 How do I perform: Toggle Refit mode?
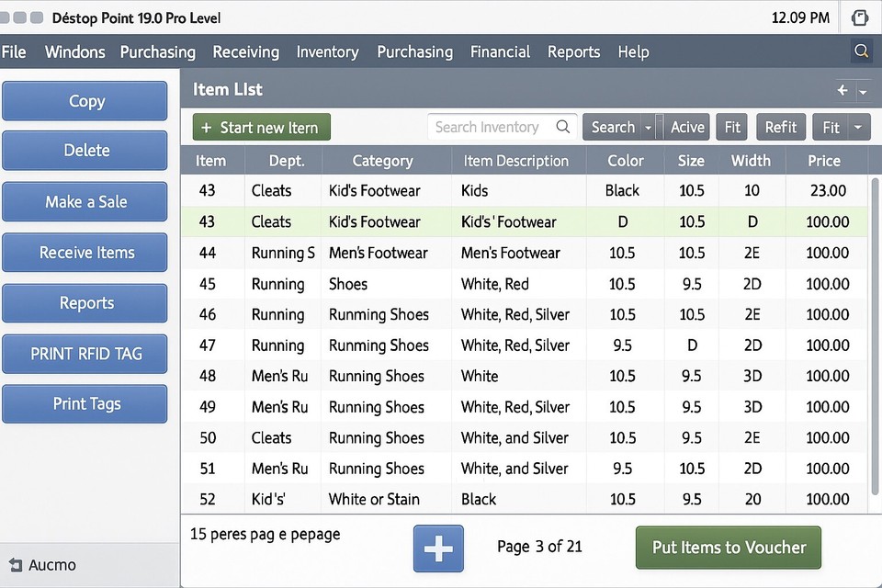781,127
